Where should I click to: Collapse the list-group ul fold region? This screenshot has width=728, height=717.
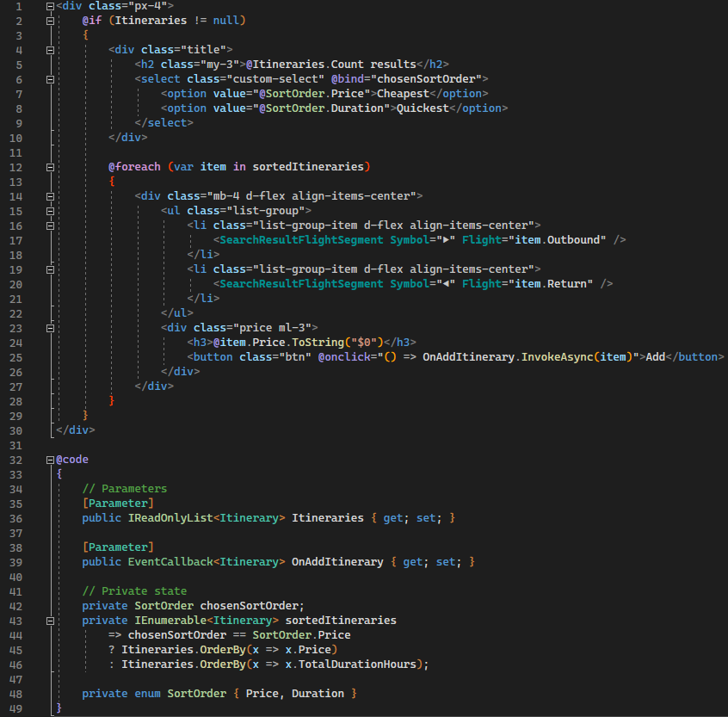click(50, 210)
